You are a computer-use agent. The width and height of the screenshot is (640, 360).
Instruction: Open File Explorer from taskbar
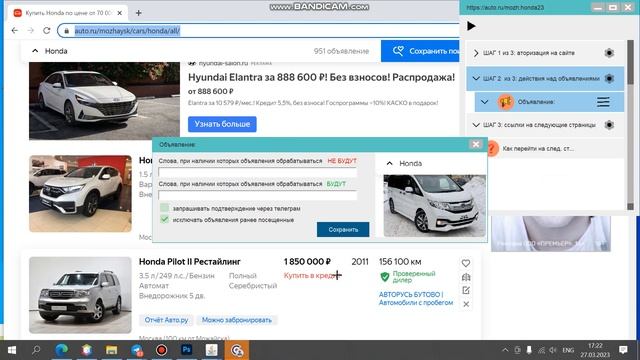(x=111, y=350)
